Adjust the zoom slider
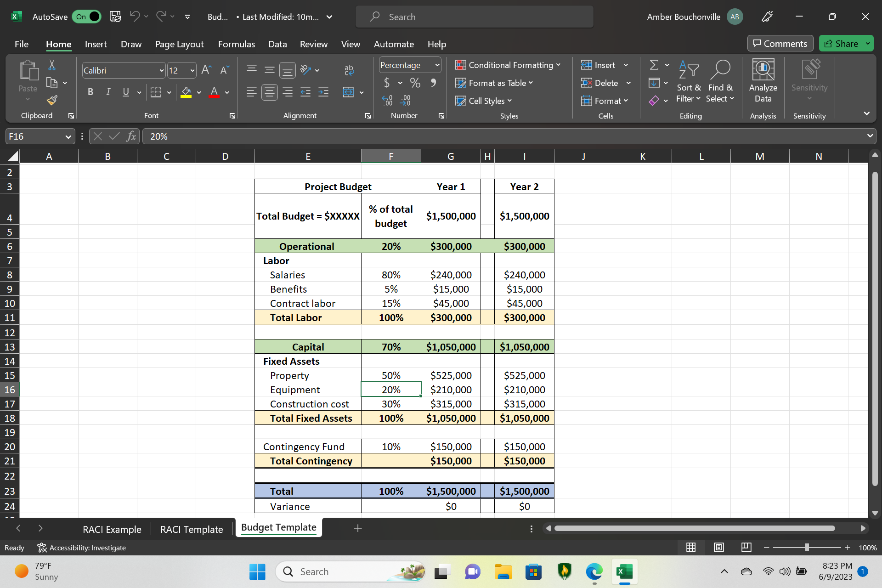The height and width of the screenshot is (588, 882). tap(807, 547)
